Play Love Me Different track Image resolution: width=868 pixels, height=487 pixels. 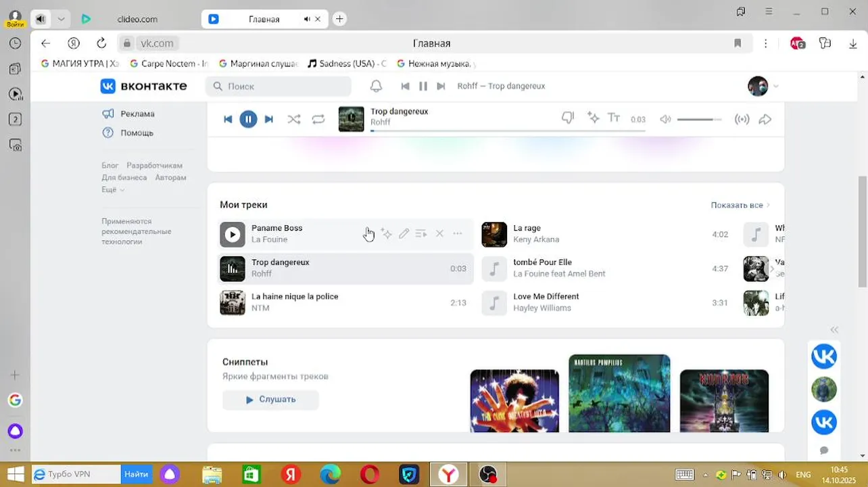(x=494, y=303)
